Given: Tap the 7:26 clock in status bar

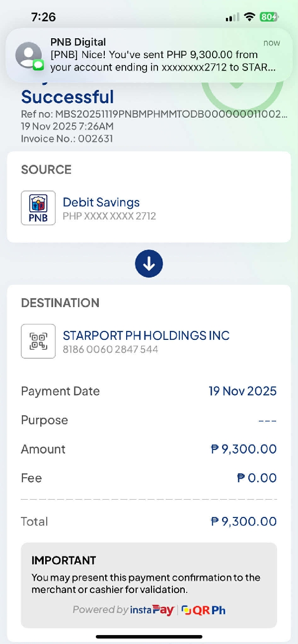Looking at the screenshot, I should pos(43,17).
